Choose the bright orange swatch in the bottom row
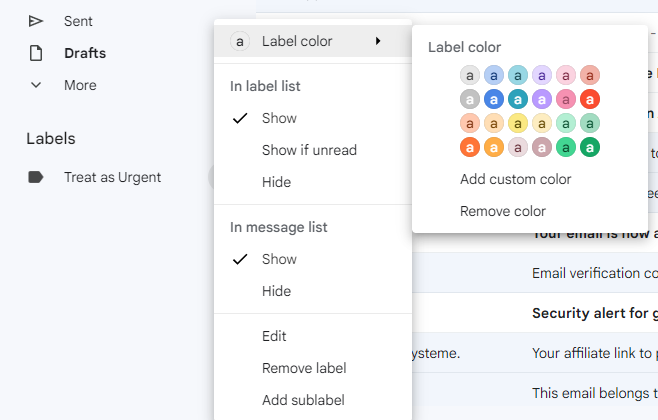The height and width of the screenshot is (420, 658). pos(470,147)
